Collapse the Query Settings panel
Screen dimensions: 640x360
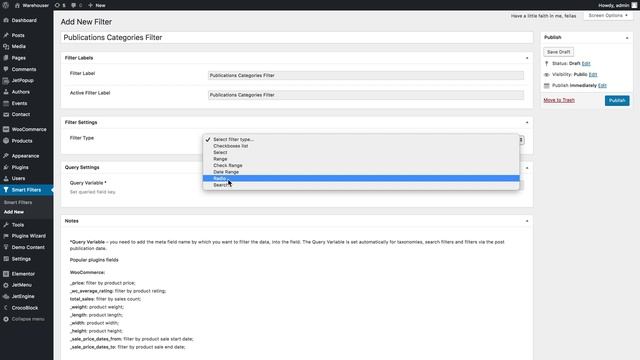527,168
